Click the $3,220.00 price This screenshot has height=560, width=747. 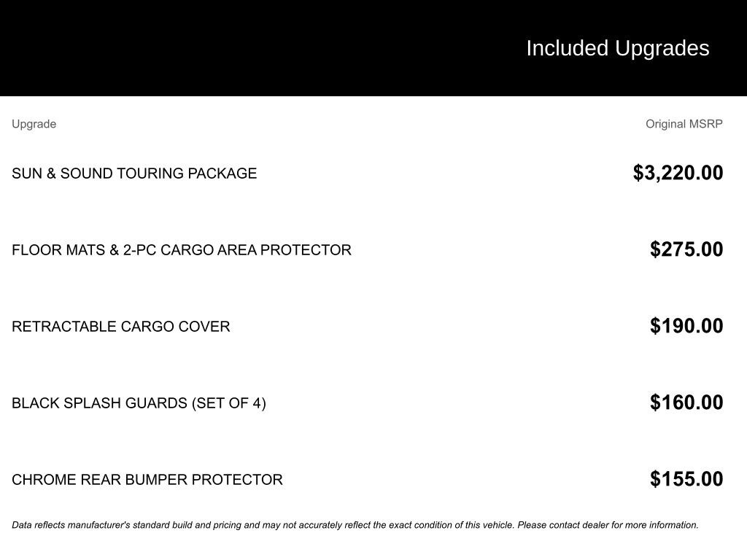tap(678, 173)
